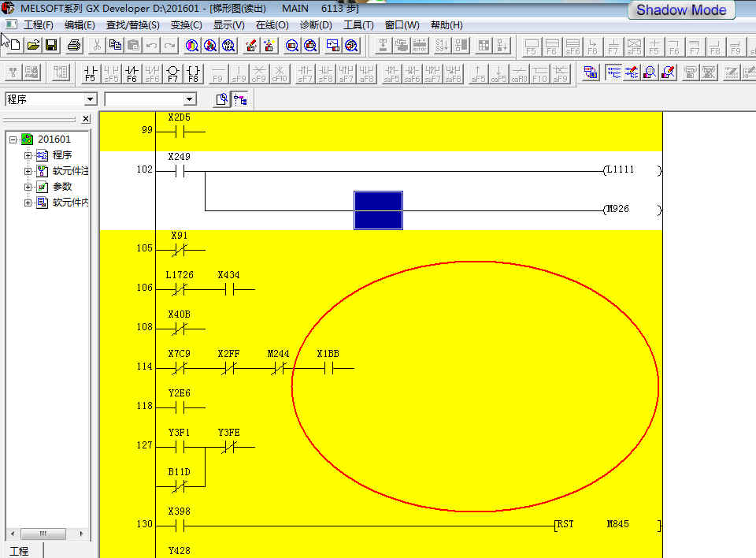This screenshot has height=558, width=756.
Task: Click the Copy icon in toolbar
Action: click(115, 46)
